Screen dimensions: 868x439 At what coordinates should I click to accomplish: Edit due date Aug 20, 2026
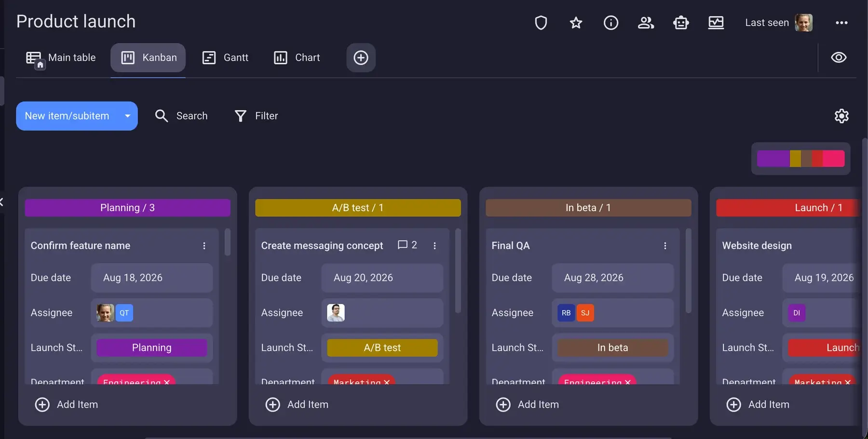tap(382, 278)
